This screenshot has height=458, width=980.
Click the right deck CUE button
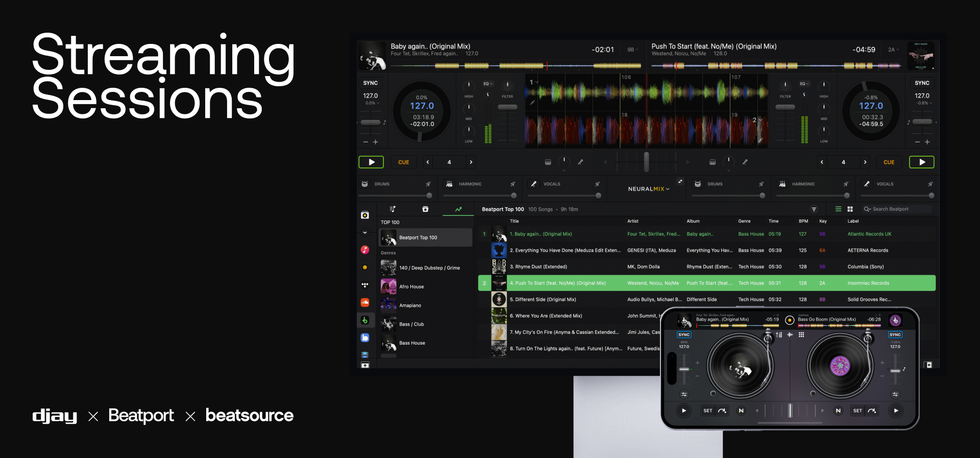coord(889,162)
